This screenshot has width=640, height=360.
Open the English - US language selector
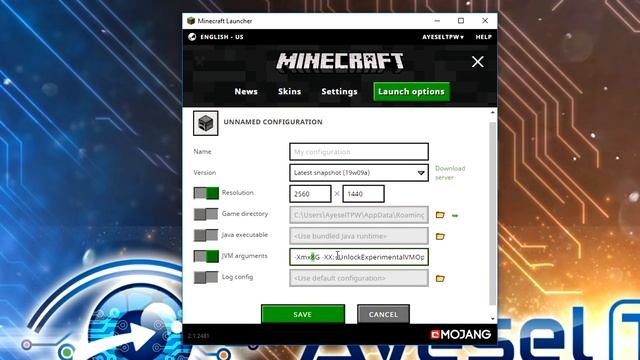[x=222, y=37]
